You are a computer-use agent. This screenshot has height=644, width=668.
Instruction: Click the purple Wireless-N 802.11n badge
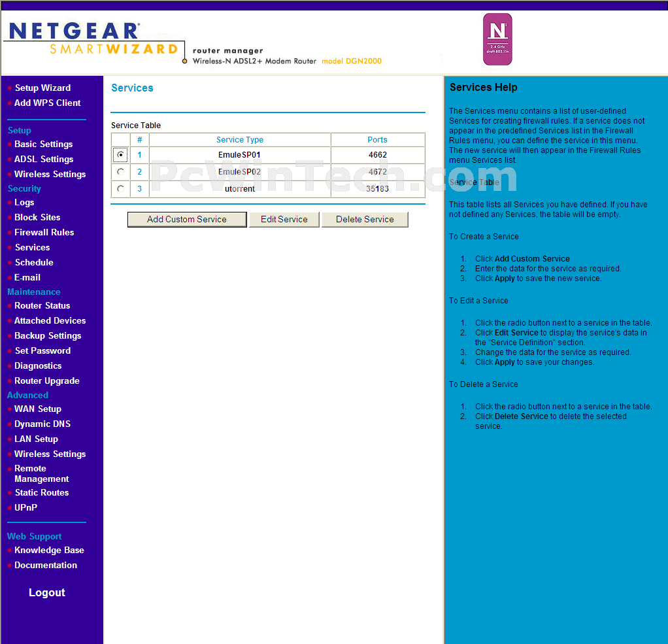pos(497,39)
